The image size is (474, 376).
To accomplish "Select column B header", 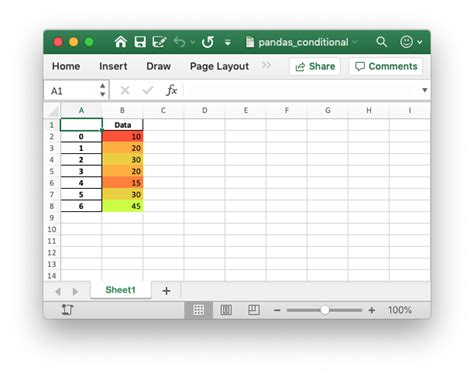I will point(122,110).
